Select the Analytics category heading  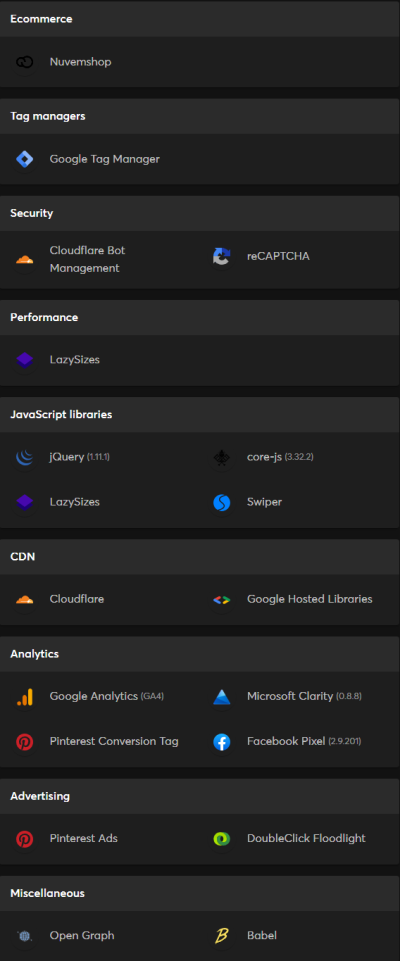pyautogui.click(x=34, y=654)
